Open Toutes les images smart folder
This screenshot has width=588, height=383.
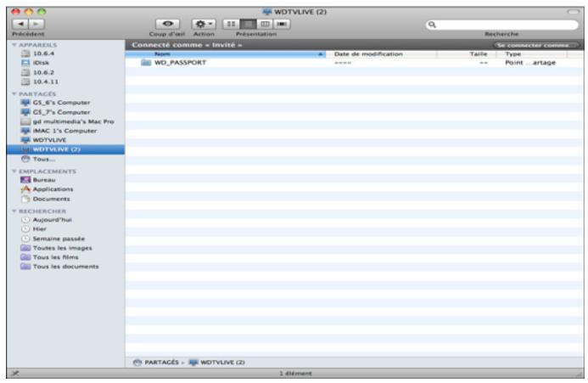pyautogui.click(x=56, y=248)
